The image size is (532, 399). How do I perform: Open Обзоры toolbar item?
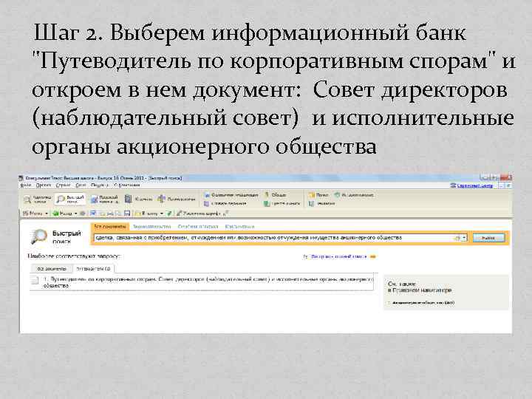pyautogui.click(x=276, y=195)
